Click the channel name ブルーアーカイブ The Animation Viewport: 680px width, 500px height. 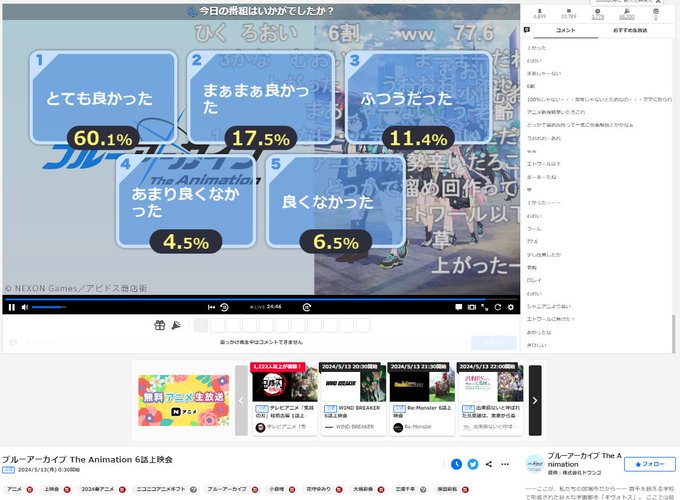(x=584, y=460)
